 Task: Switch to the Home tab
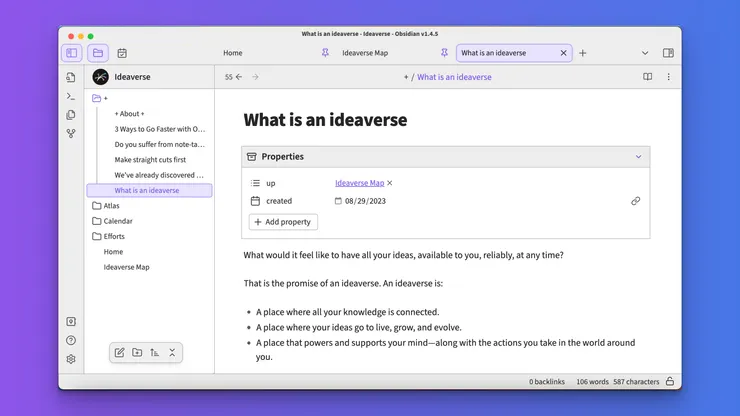point(233,53)
